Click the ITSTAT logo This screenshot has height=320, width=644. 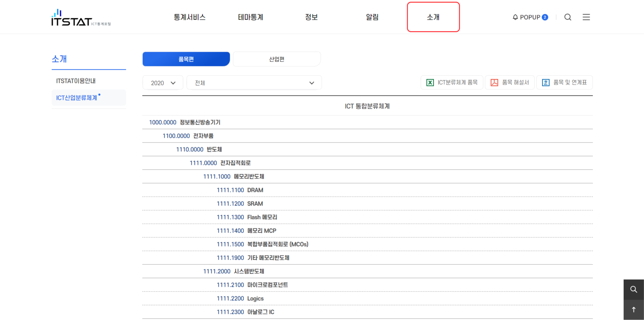(81, 18)
